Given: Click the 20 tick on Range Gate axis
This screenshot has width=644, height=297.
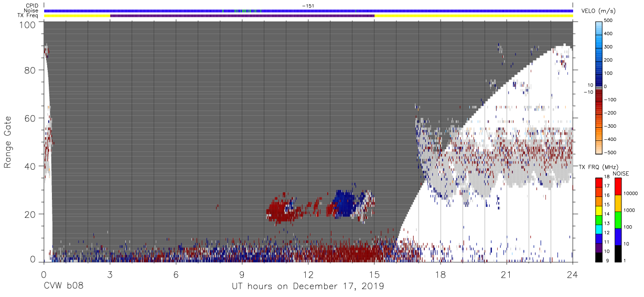Looking at the screenshot, I should [30, 214].
